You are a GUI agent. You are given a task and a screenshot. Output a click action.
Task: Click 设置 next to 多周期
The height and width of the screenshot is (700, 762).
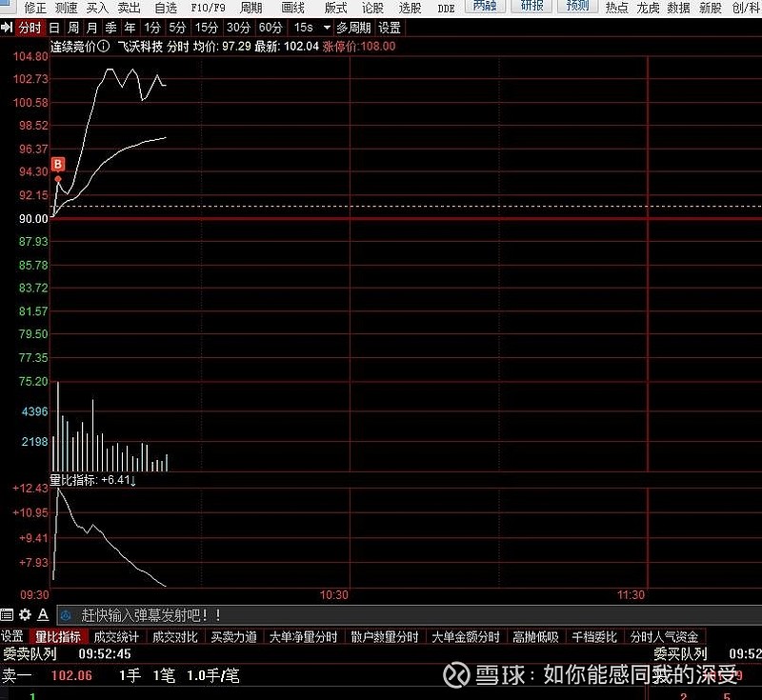click(x=390, y=28)
